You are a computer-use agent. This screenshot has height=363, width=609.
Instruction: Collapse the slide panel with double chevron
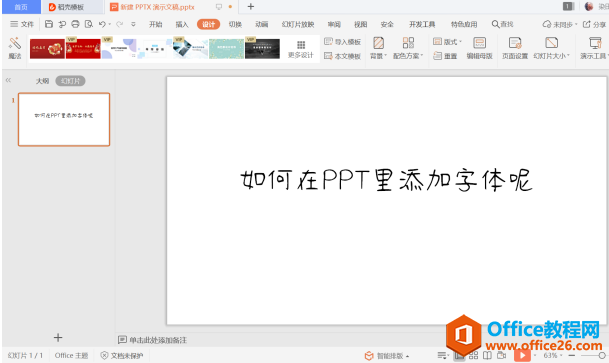[x=8, y=80]
